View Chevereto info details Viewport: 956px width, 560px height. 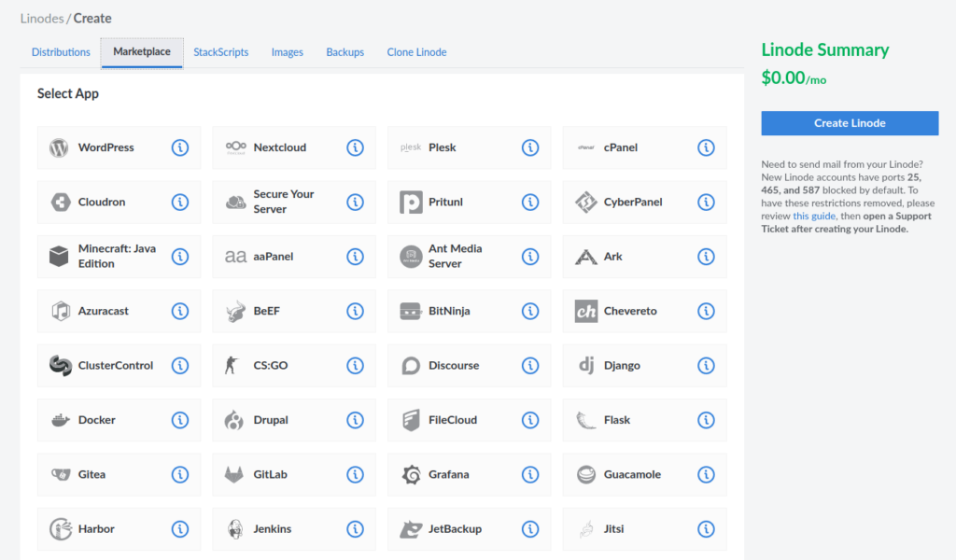[706, 311]
